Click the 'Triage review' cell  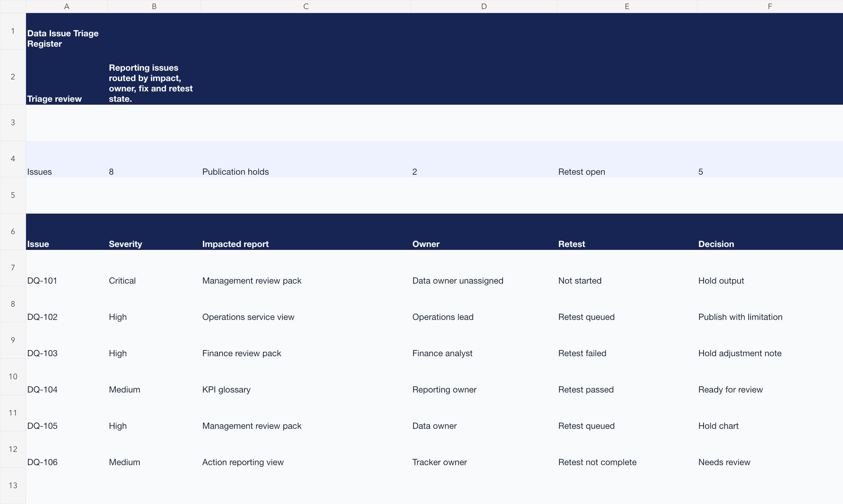[x=66, y=77]
